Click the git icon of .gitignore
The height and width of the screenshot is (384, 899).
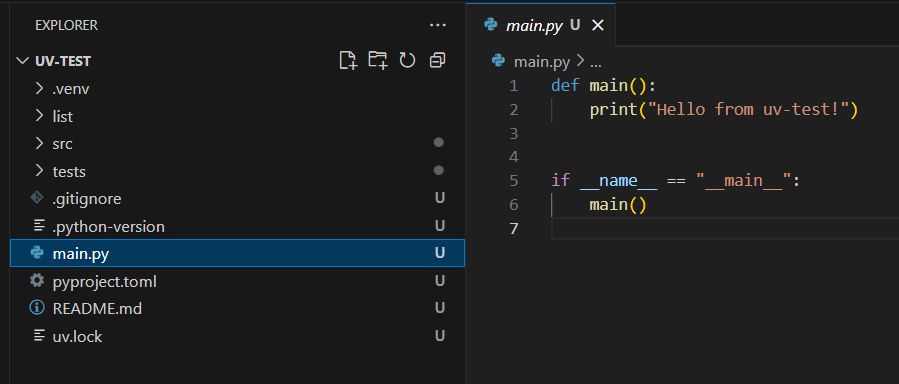click(x=37, y=198)
